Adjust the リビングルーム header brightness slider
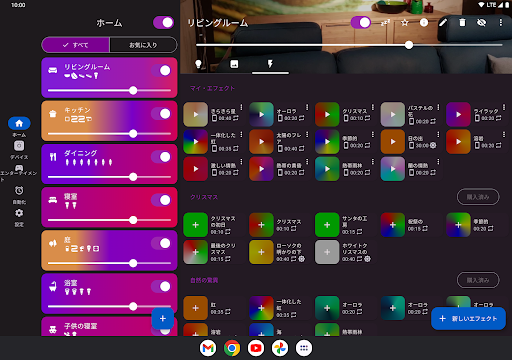This screenshot has width=512, height=360. pyautogui.click(x=349, y=45)
